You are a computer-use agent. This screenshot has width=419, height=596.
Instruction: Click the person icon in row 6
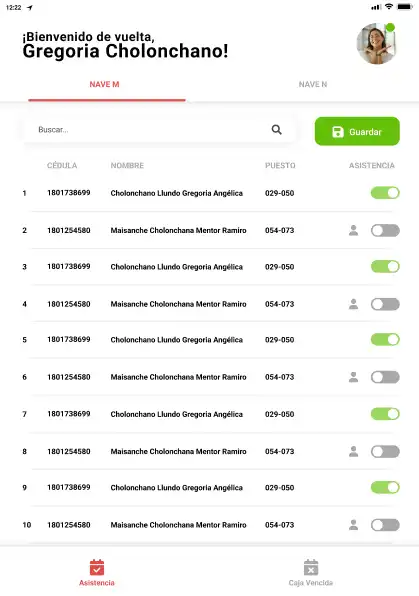354,377
